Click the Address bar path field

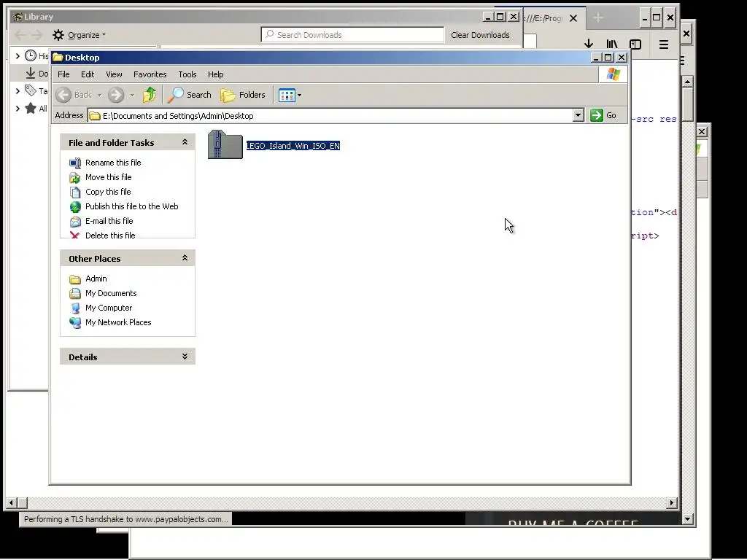tap(330, 116)
